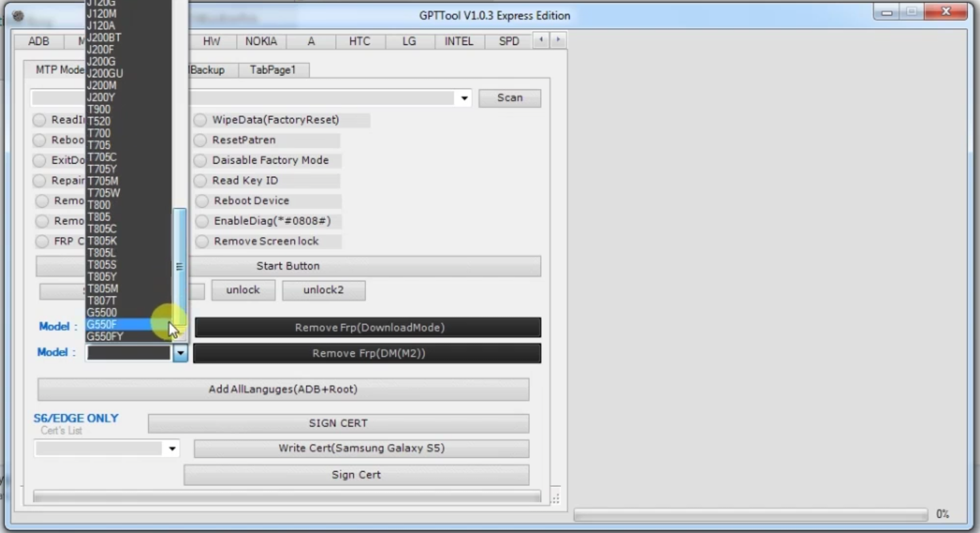Select the Remove Screen lock option
This screenshot has width=980, height=533.
click(201, 241)
